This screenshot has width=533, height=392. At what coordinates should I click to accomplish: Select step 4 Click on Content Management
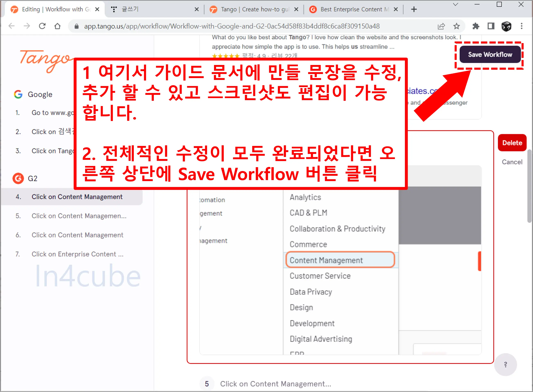(77, 196)
